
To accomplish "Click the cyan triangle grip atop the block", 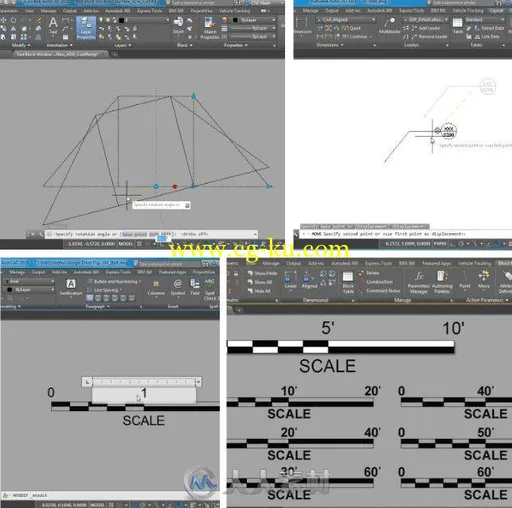I will tap(194, 96).
